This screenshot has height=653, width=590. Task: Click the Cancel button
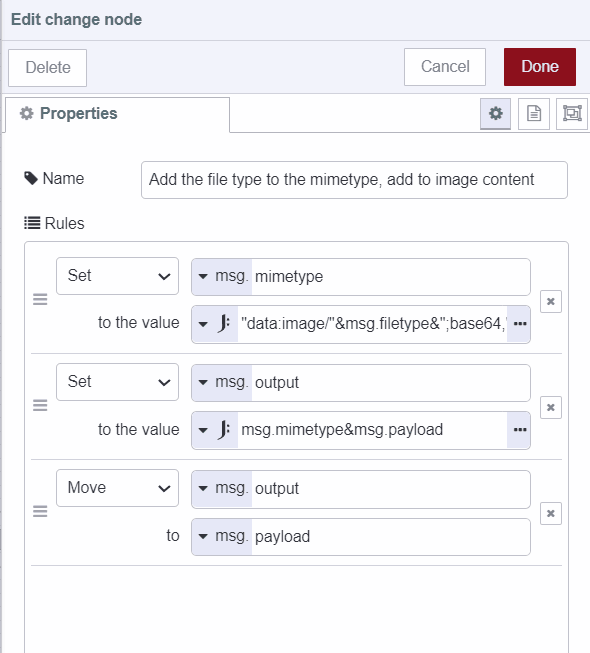pos(445,67)
